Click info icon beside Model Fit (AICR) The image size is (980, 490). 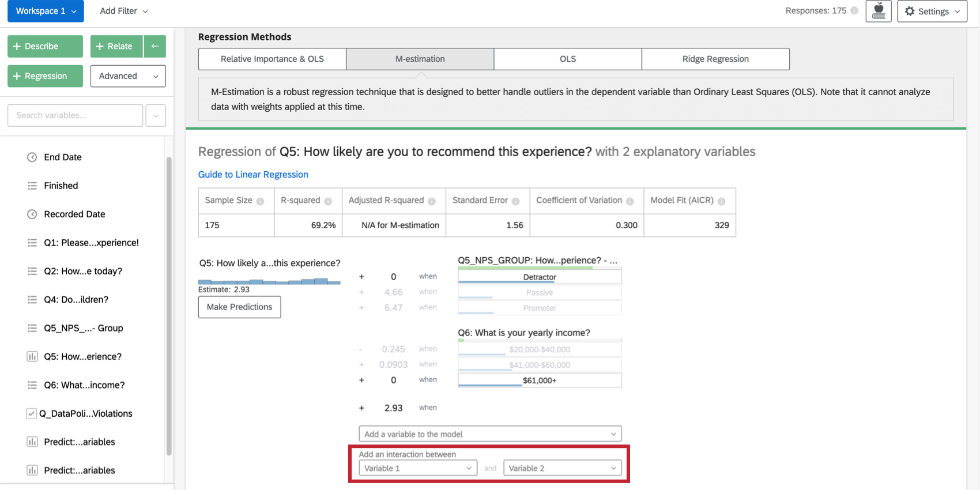[x=721, y=201]
